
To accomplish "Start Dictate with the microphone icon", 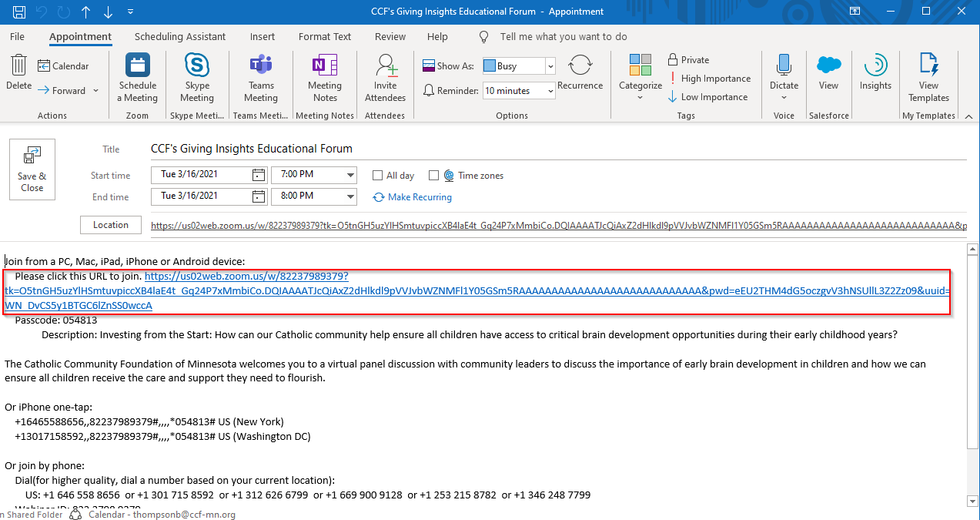I will (x=784, y=71).
